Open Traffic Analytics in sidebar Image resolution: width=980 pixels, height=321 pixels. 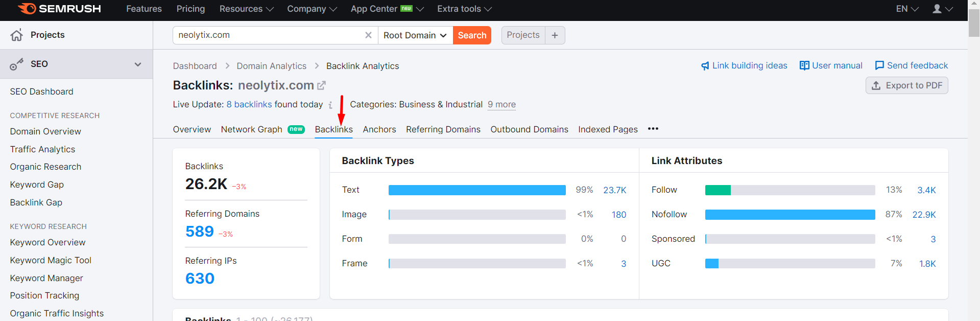point(43,149)
